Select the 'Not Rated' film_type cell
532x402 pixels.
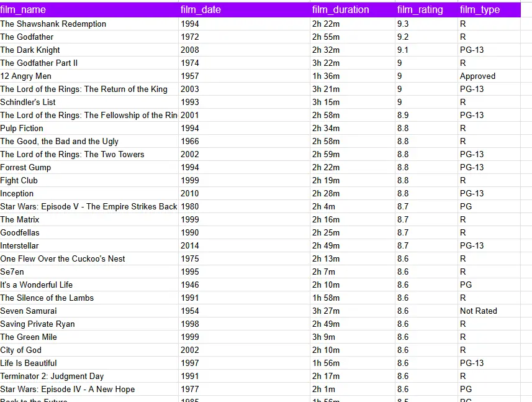489,311
